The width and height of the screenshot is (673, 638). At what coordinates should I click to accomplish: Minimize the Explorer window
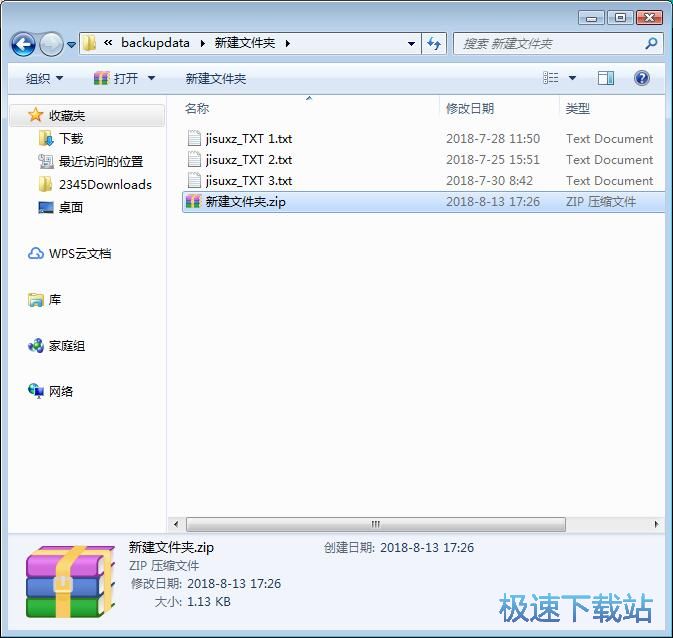tap(591, 18)
